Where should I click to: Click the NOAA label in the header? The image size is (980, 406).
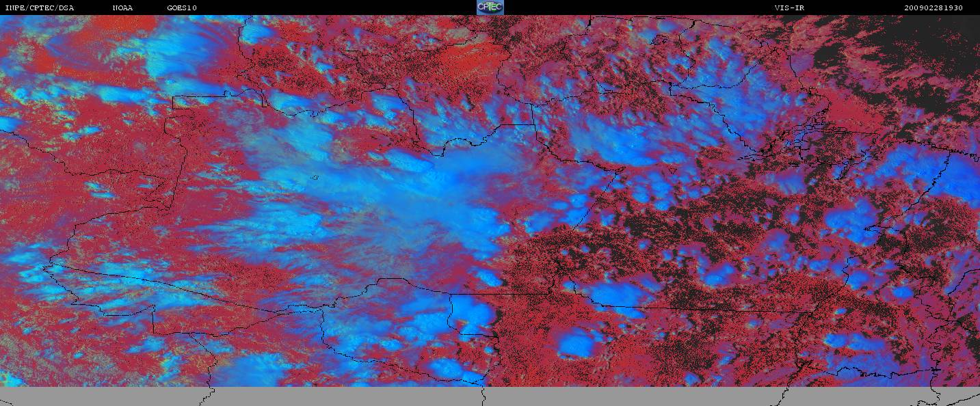(x=122, y=8)
